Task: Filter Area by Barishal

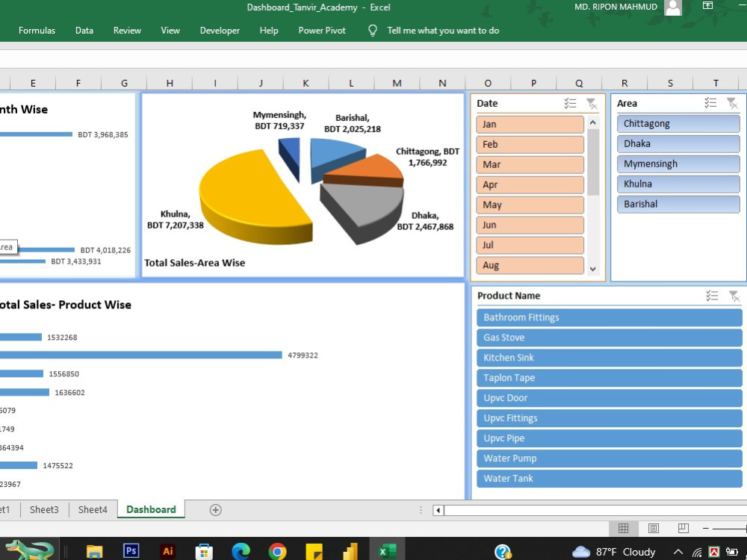Action: [x=678, y=204]
